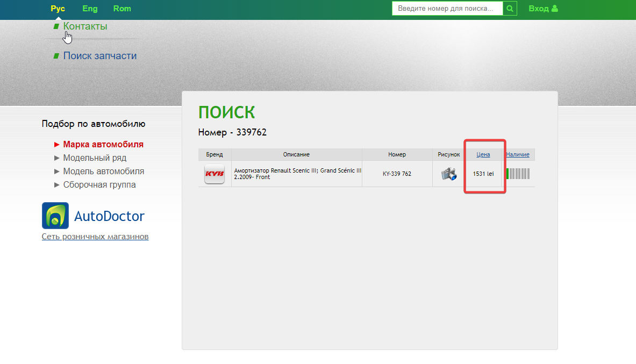Click the KYB brand logo
The width and height of the screenshot is (636, 364).
point(215,174)
